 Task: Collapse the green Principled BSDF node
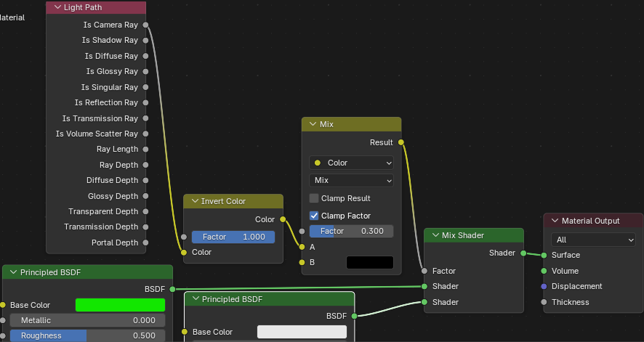click(14, 272)
